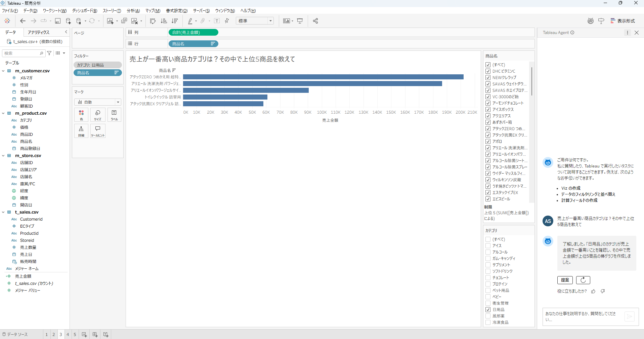
Task: Click the カテゴリ: 日用品 filter pill
Action: click(98, 65)
